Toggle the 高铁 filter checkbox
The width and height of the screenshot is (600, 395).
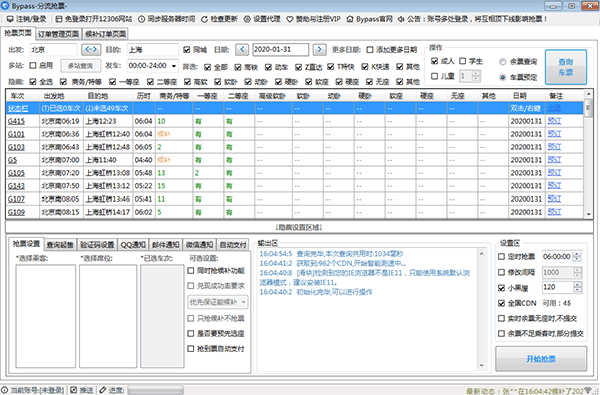(x=238, y=67)
